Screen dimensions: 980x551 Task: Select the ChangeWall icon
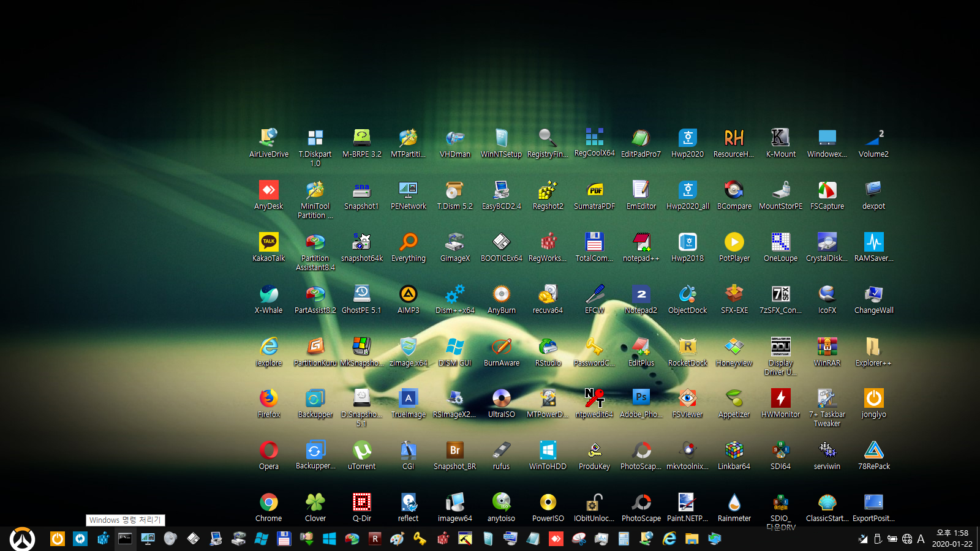874,299
